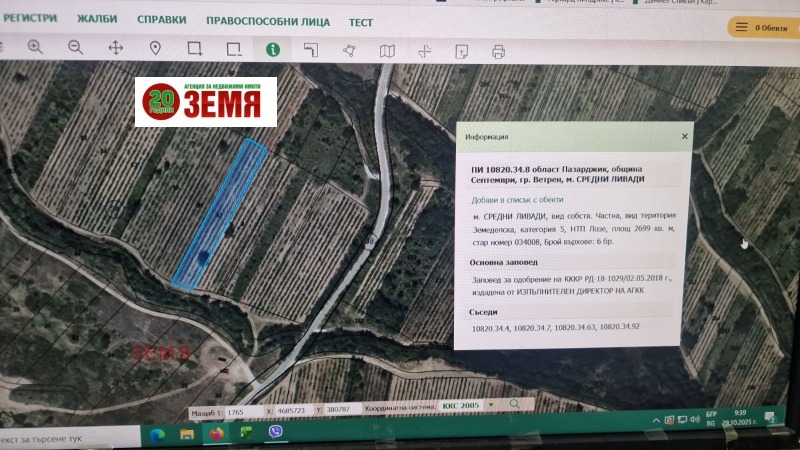Screen dimensions: 800x450
Task: Click the Съседи section heading
Action: pyautogui.click(x=483, y=312)
